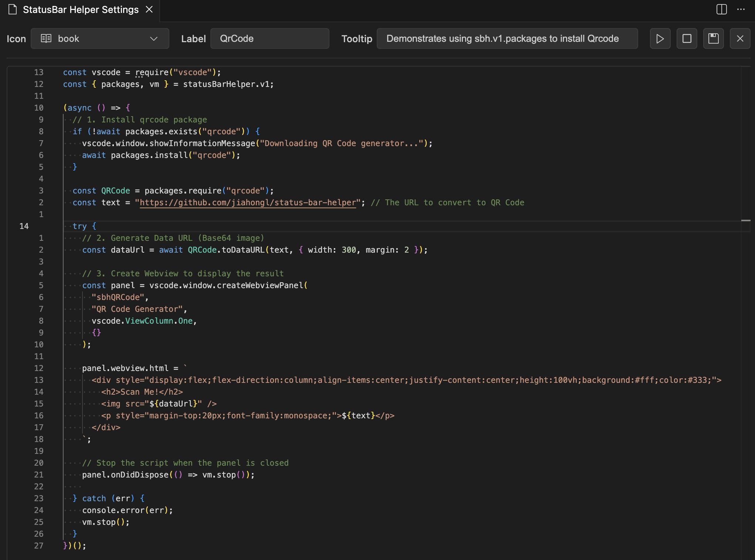
Task: Click the Run script play button
Action: [x=660, y=38]
